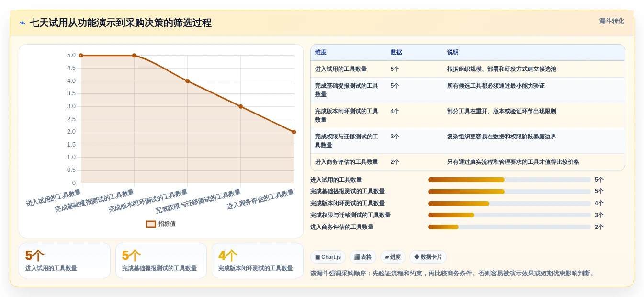Click description 所有候选工具都必须通过最小能力验证
The height and width of the screenshot is (297, 644).
click(x=496, y=86)
